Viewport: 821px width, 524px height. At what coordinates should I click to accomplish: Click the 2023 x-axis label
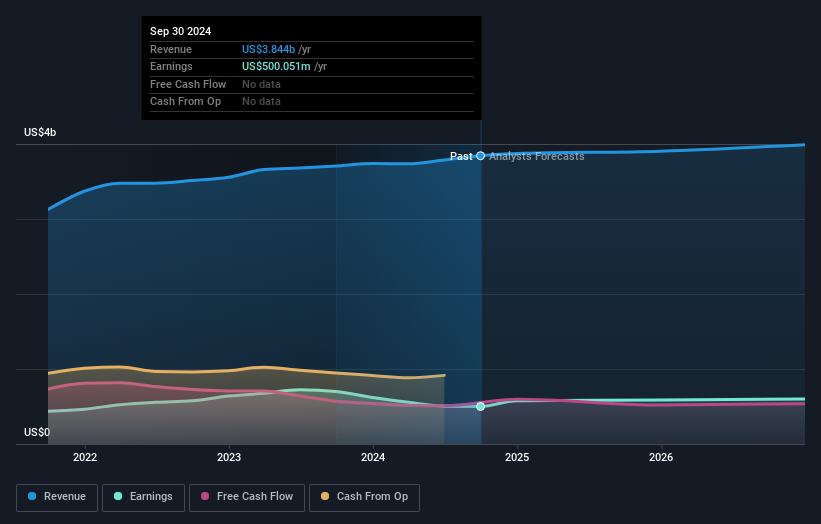click(229, 458)
